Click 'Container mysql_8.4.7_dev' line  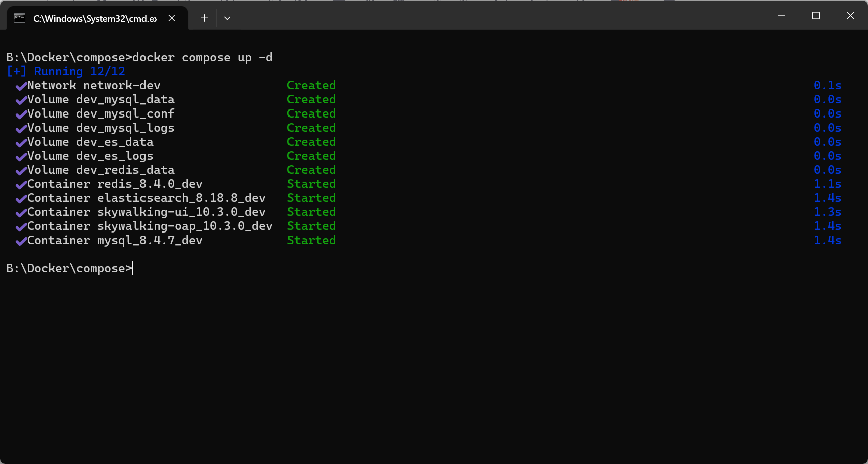click(115, 240)
